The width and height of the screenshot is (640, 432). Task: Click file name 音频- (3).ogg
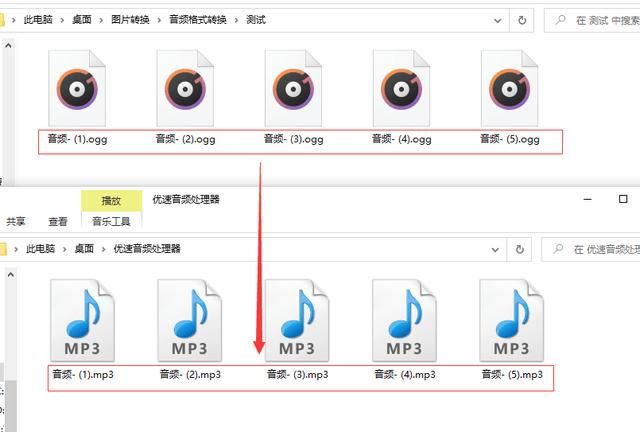[294, 139]
